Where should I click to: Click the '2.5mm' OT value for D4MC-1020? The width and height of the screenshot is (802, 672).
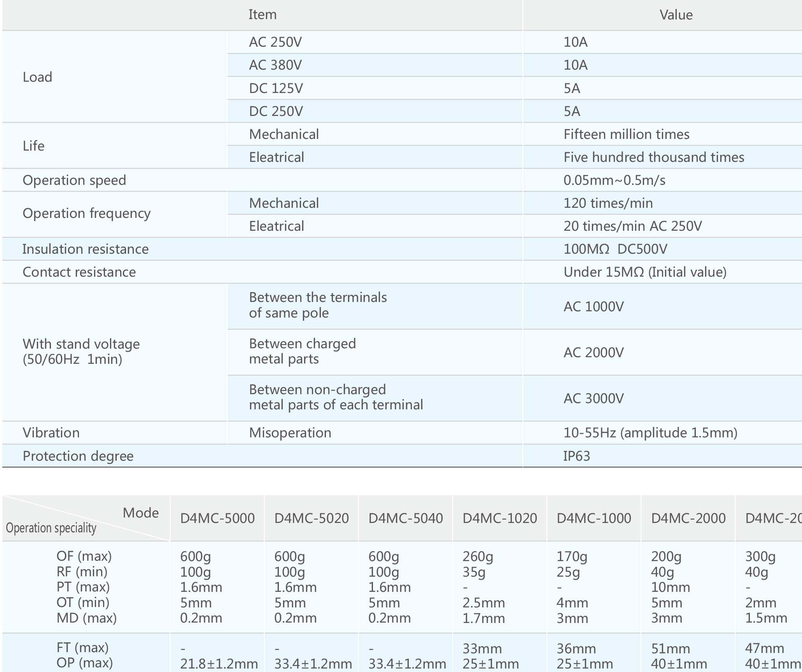click(483, 603)
